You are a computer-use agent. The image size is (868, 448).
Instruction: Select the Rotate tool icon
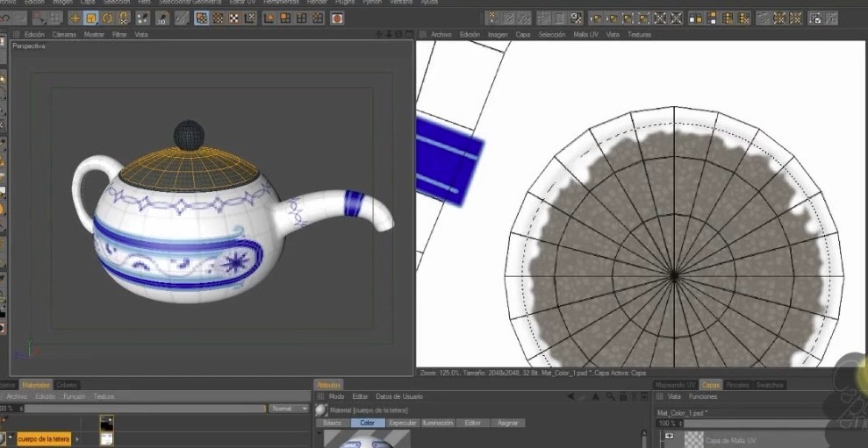point(107,18)
